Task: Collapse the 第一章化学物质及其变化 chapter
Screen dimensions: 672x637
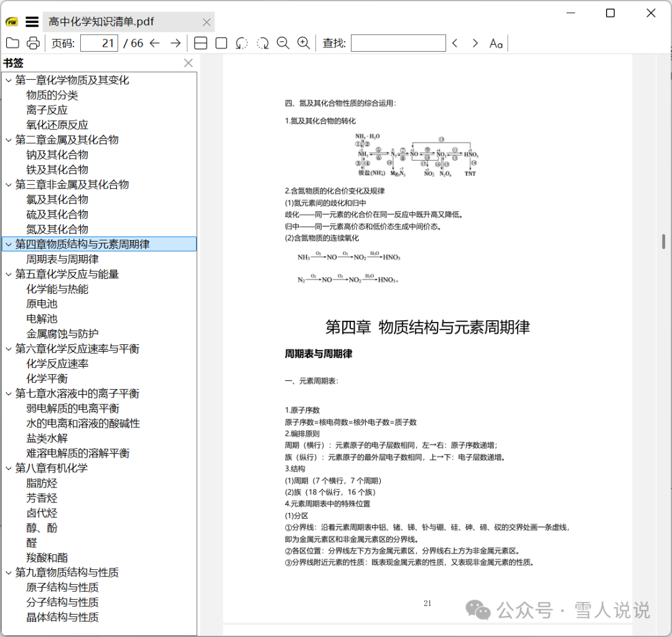Action: [x=8, y=80]
